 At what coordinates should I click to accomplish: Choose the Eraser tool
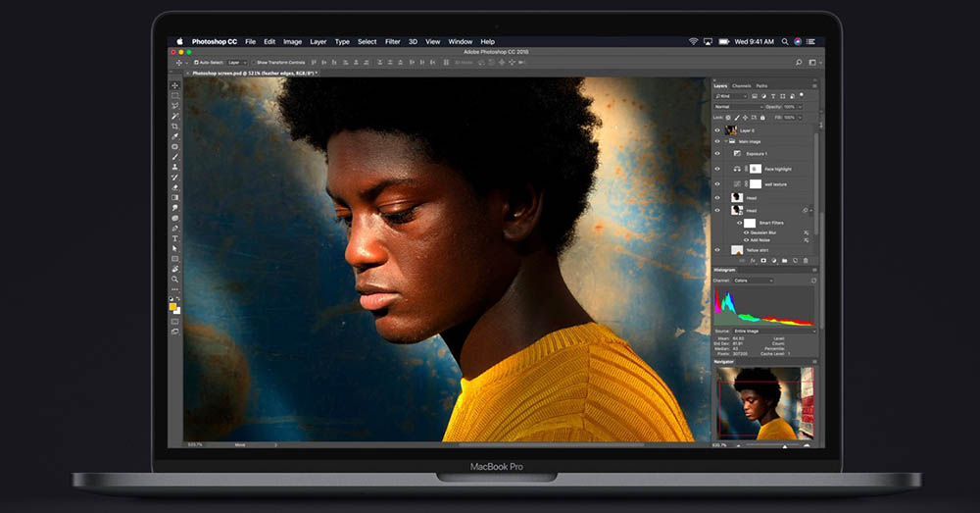click(x=175, y=187)
